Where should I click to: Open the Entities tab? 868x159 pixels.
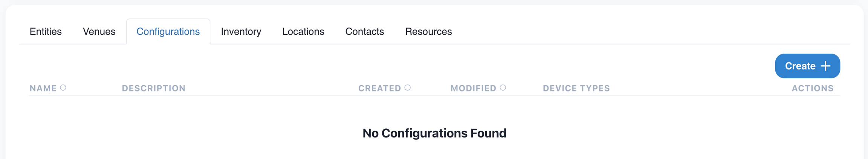46,31
